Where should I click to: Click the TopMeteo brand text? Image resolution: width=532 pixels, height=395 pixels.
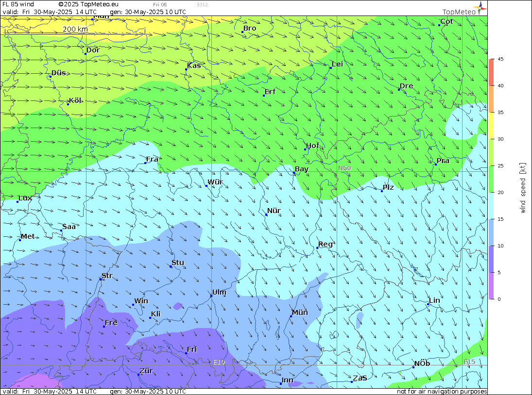click(x=459, y=12)
